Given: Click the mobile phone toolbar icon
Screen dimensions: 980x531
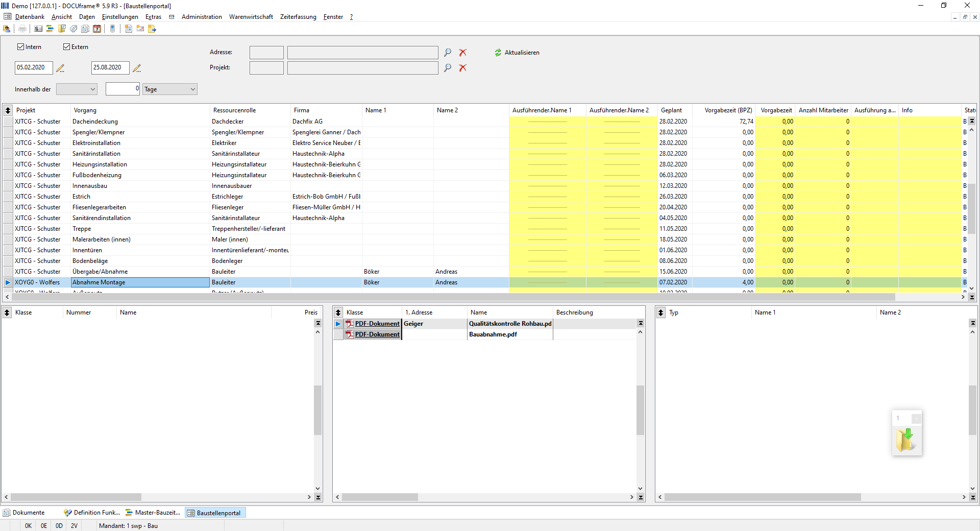Looking at the screenshot, I should [x=113, y=29].
